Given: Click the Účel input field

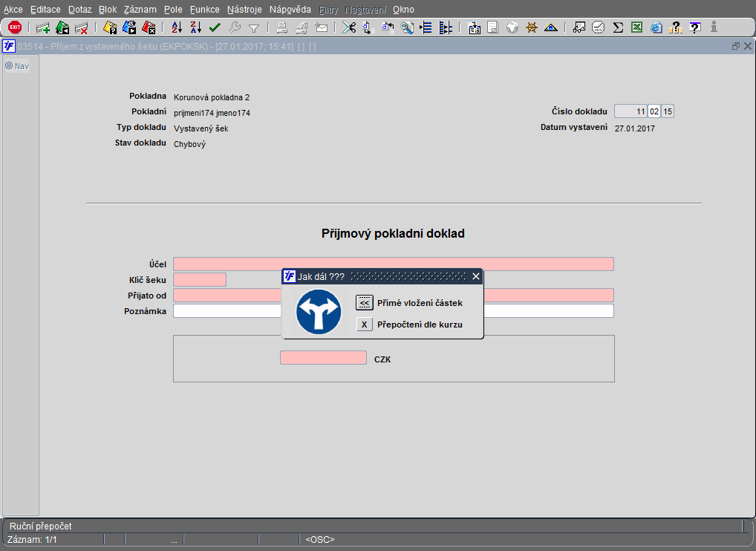Looking at the screenshot, I should point(394,264).
